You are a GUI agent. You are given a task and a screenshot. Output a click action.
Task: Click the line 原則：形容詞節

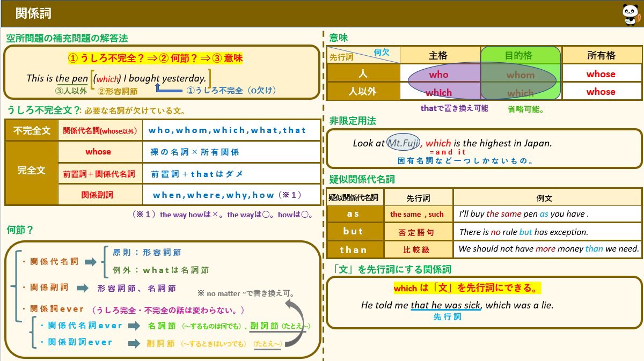(147, 252)
